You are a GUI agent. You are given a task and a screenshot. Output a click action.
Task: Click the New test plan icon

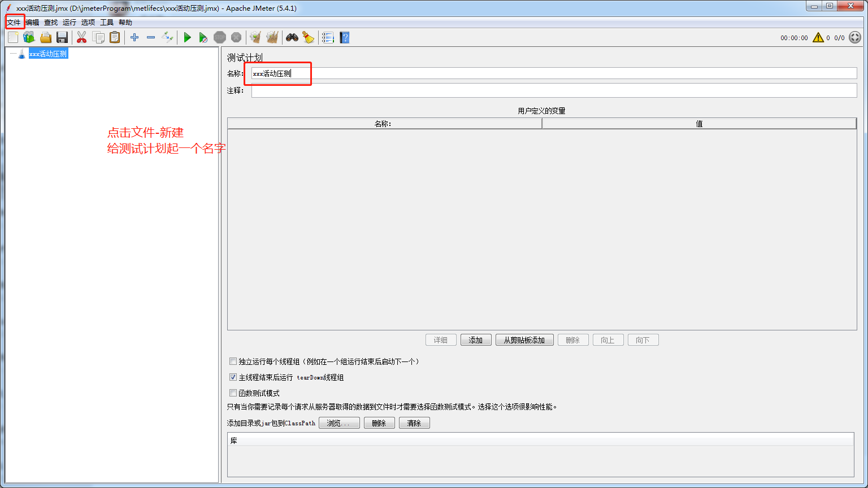[x=13, y=37]
